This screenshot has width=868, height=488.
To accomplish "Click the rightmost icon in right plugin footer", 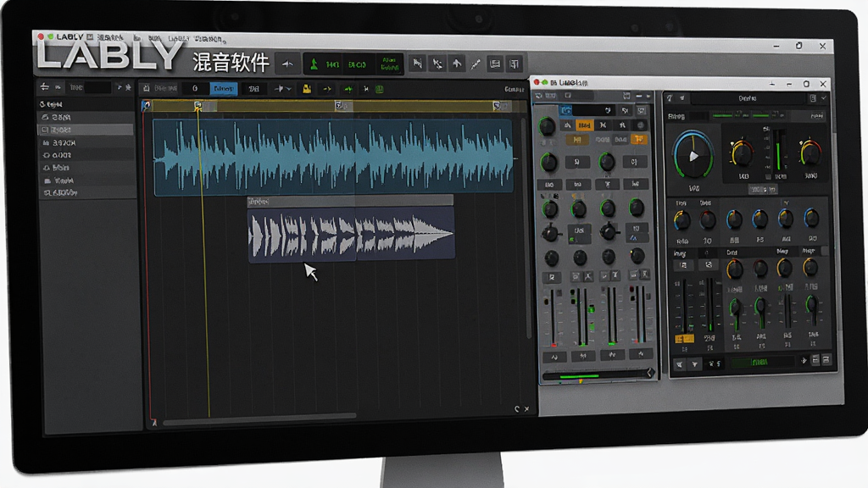I will pyautogui.click(x=826, y=360).
